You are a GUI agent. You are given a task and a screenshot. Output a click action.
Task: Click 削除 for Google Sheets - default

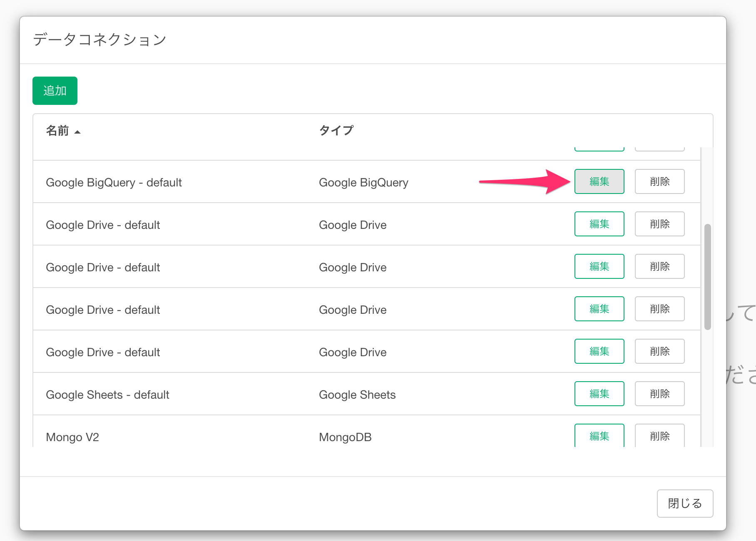point(660,394)
